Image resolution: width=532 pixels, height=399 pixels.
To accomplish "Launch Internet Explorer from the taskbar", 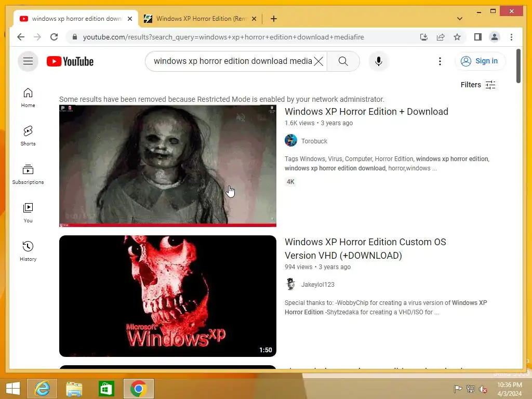I will 42,388.
